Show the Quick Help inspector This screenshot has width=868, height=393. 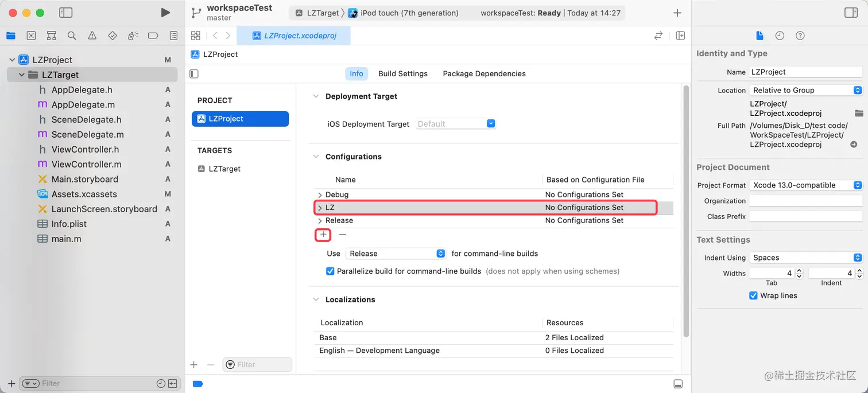(x=800, y=36)
